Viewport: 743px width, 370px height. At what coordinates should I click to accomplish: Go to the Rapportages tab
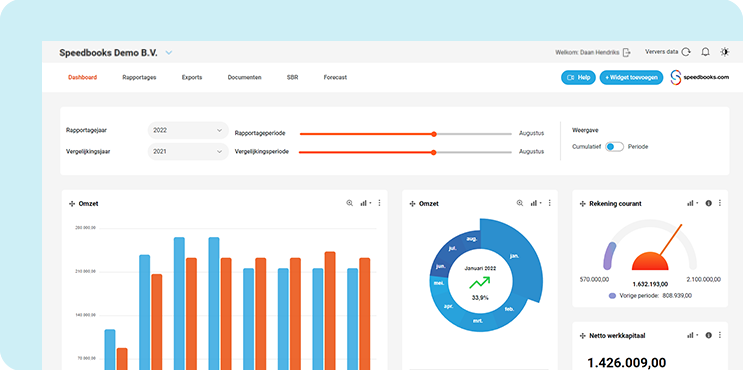(139, 77)
